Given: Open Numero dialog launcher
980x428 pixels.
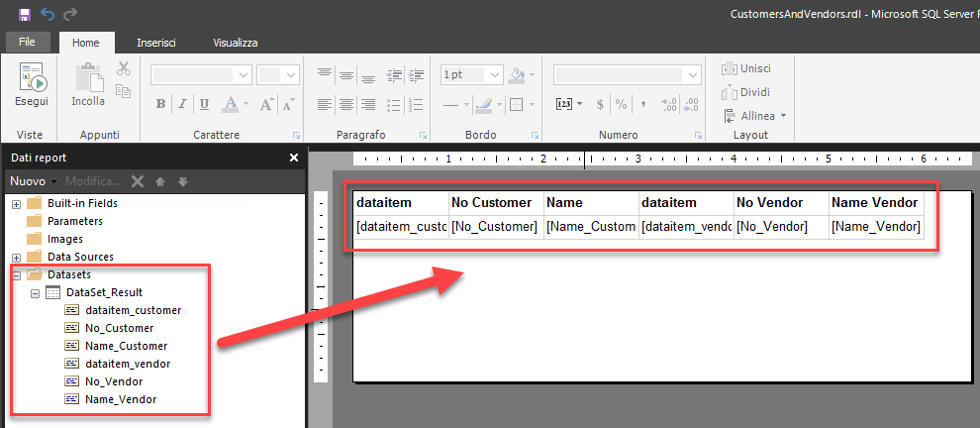Looking at the screenshot, I should point(698,135).
